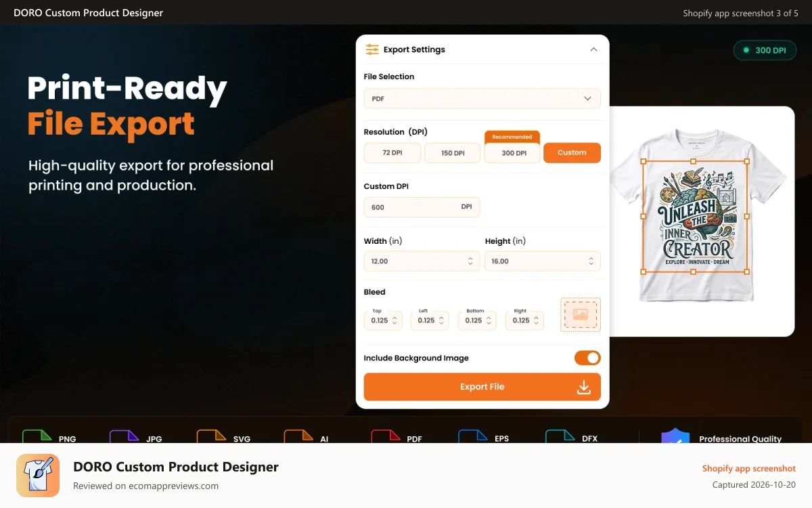Click the top-center design selection handle

pyautogui.click(x=694, y=161)
